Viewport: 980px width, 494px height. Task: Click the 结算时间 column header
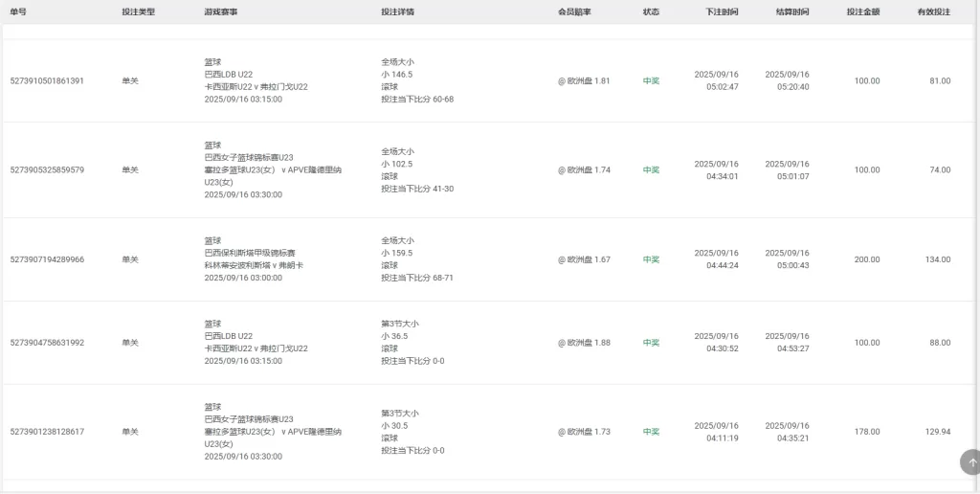(x=792, y=12)
